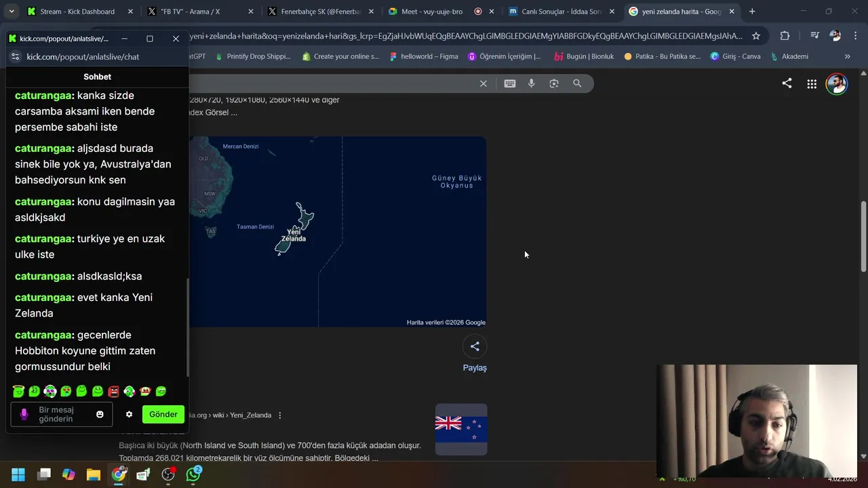Open the helloworld – Figma bookmark
The image size is (868, 488).
click(x=424, y=56)
